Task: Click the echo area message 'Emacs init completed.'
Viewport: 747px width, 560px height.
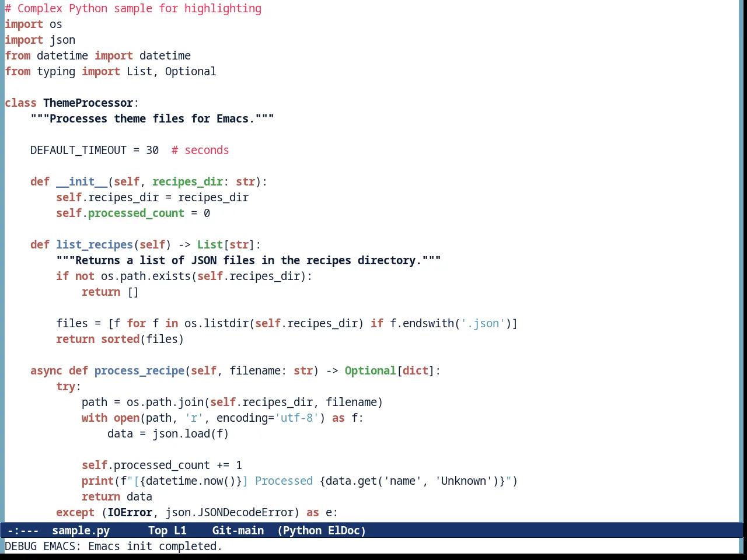Action: 155,546
